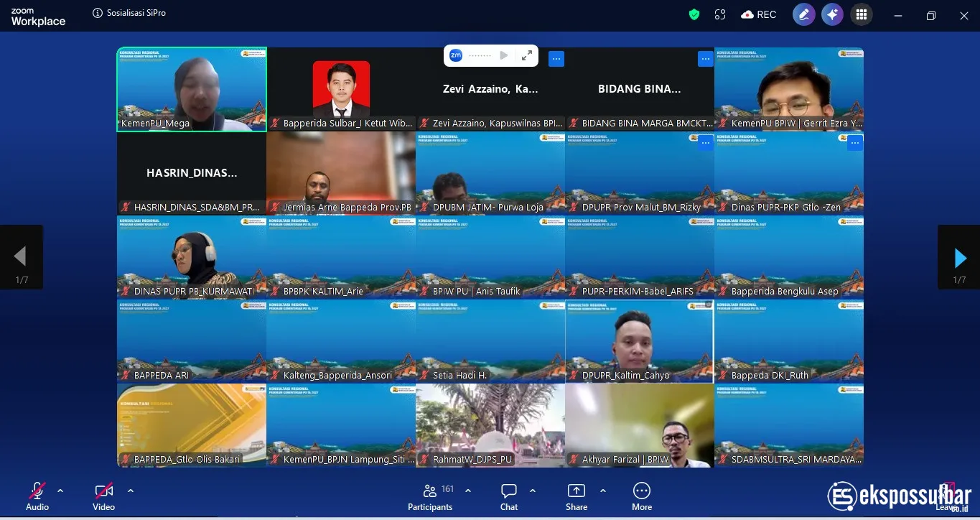Click the green encryption shield icon

[x=694, y=14]
